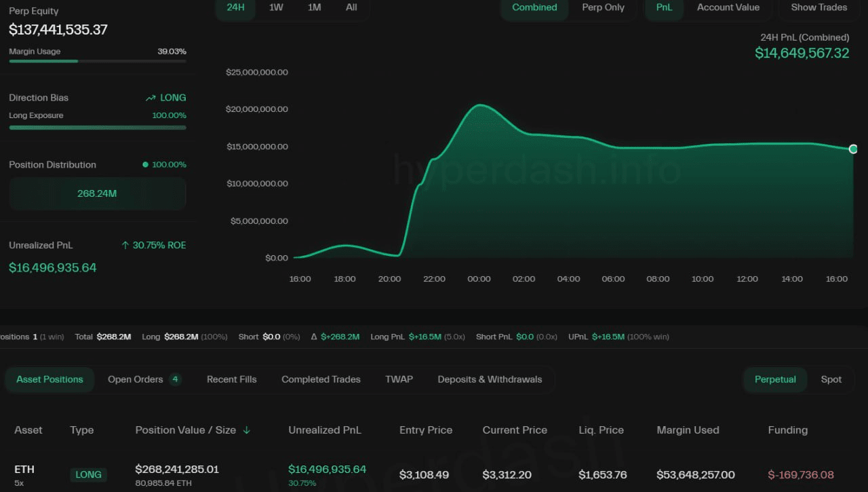Image resolution: width=868 pixels, height=492 pixels.
Task: Open Deposits & Withdrawals tab
Action: 490,379
